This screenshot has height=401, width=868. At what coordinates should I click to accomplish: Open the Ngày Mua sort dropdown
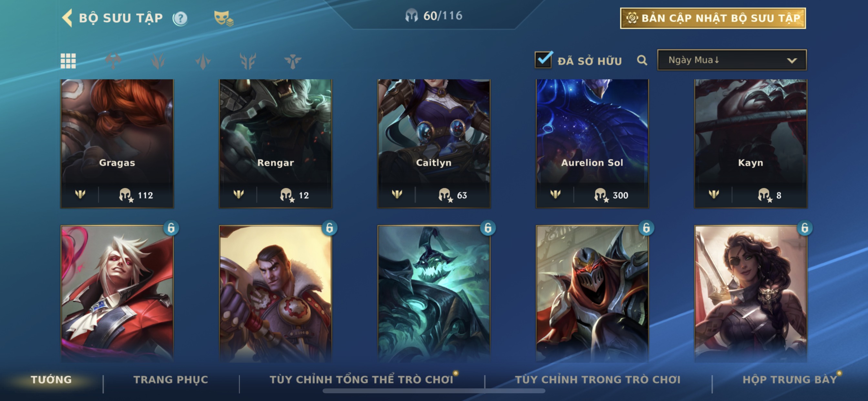(x=732, y=60)
